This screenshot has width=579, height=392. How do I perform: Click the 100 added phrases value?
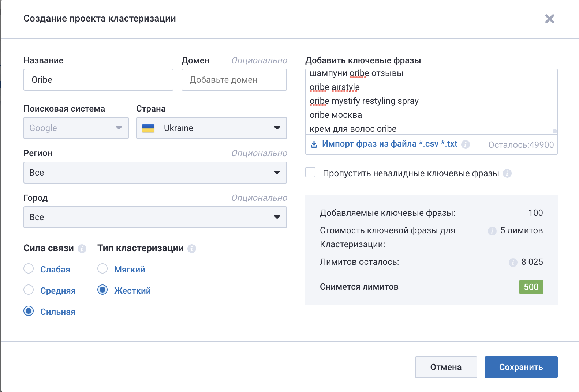click(x=536, y=213)
